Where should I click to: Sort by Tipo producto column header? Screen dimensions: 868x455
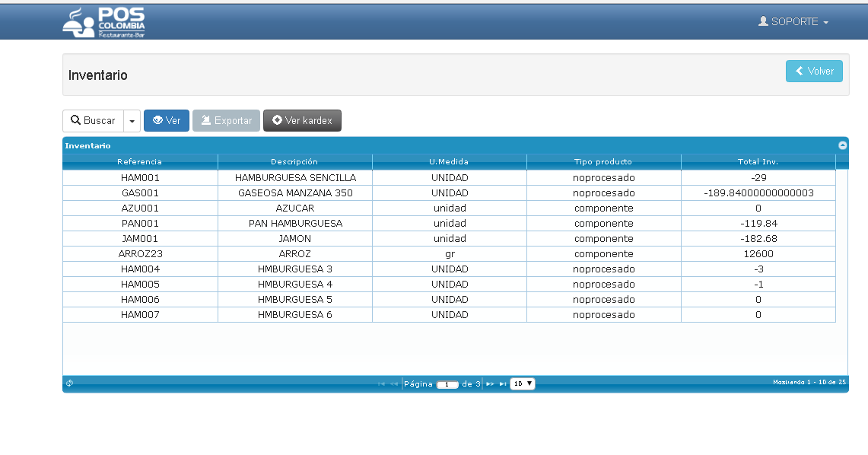(604, 161)
